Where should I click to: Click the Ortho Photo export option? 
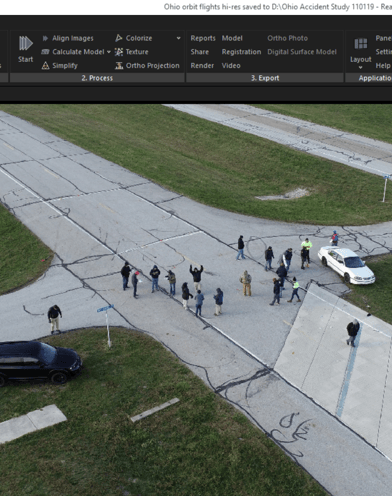287,38
